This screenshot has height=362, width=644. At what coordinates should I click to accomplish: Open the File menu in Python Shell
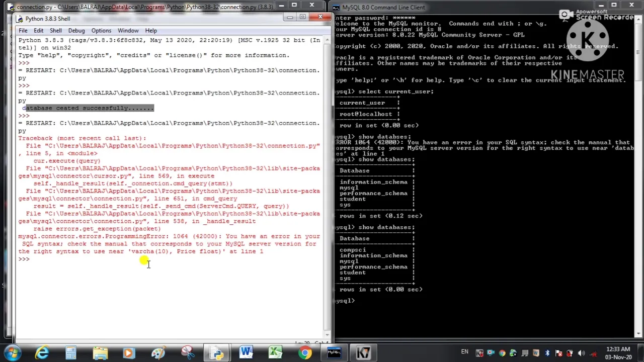(x=23, y=31)
